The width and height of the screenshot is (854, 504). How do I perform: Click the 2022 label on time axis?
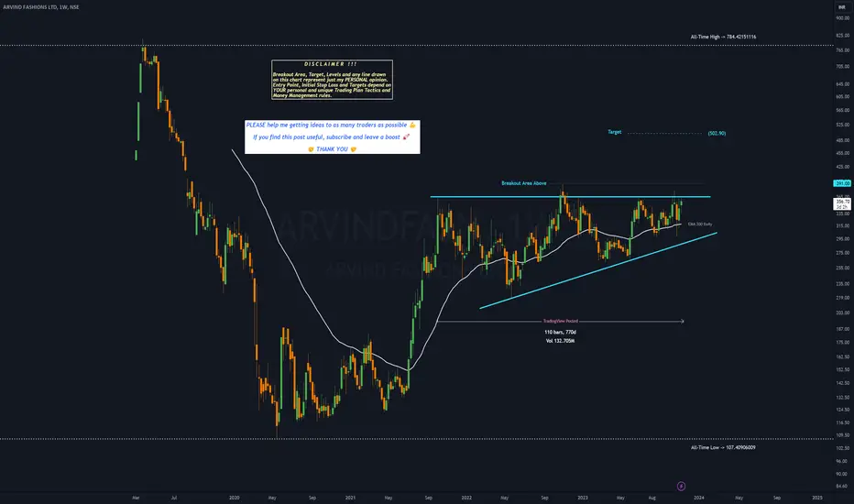point(466,498)
